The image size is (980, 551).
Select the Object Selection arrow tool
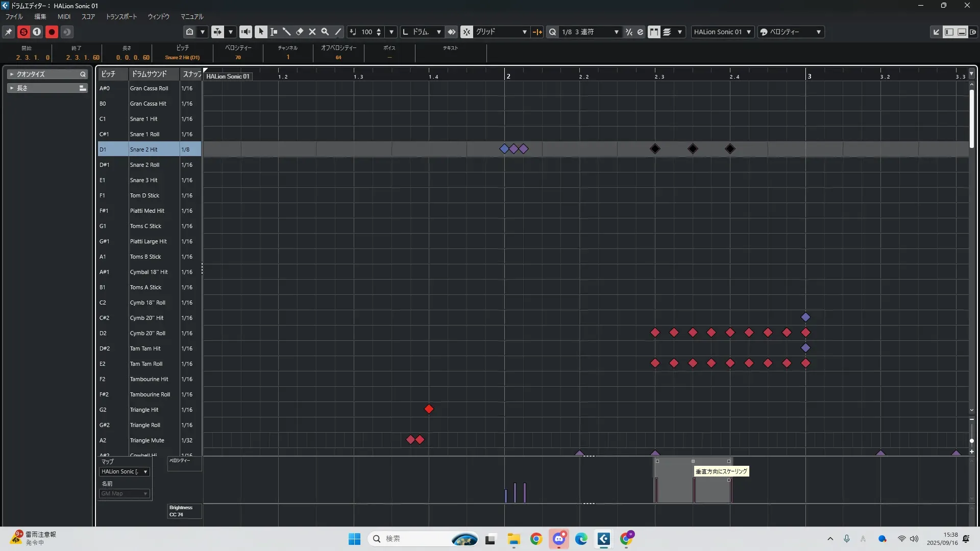point(261,32)
